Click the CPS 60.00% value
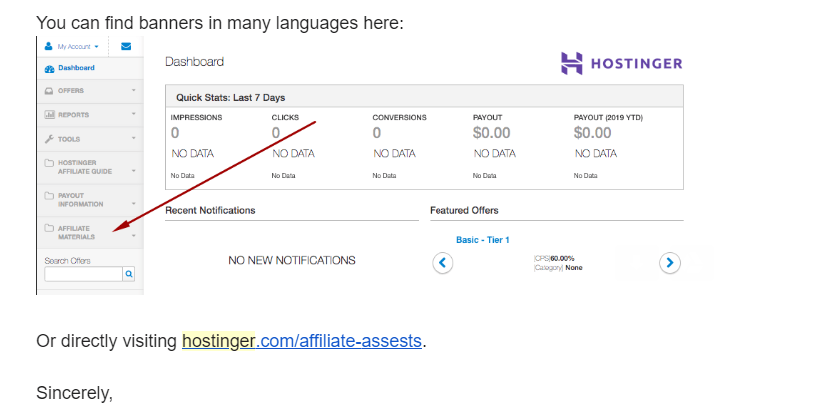836x407 pixels. click(x=554, y=258)
